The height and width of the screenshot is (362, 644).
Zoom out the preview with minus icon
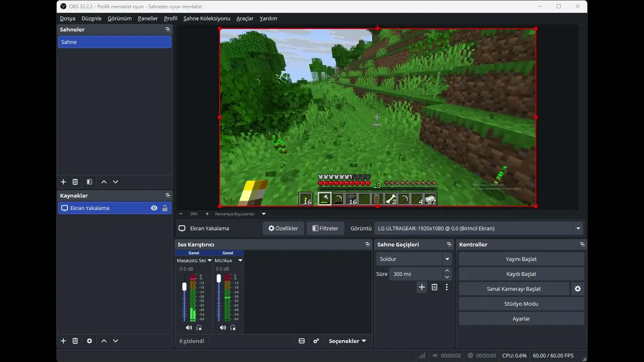click(181, 214)
